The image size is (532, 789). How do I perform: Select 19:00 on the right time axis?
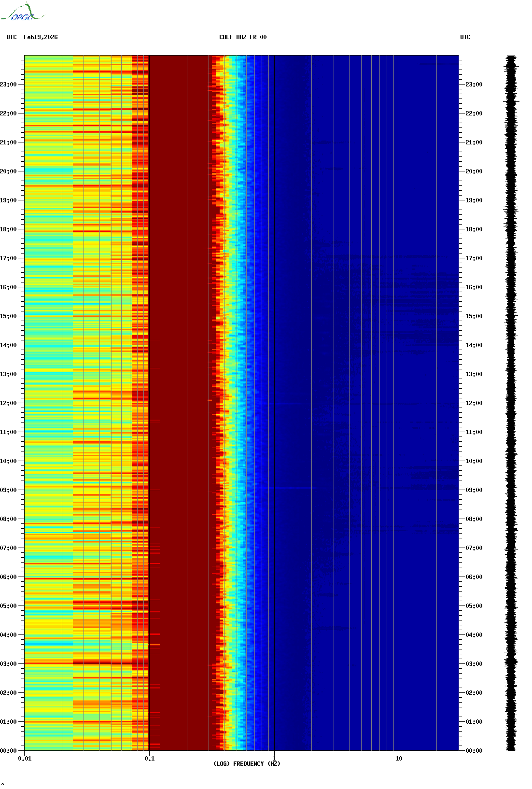tap(474, 200)
